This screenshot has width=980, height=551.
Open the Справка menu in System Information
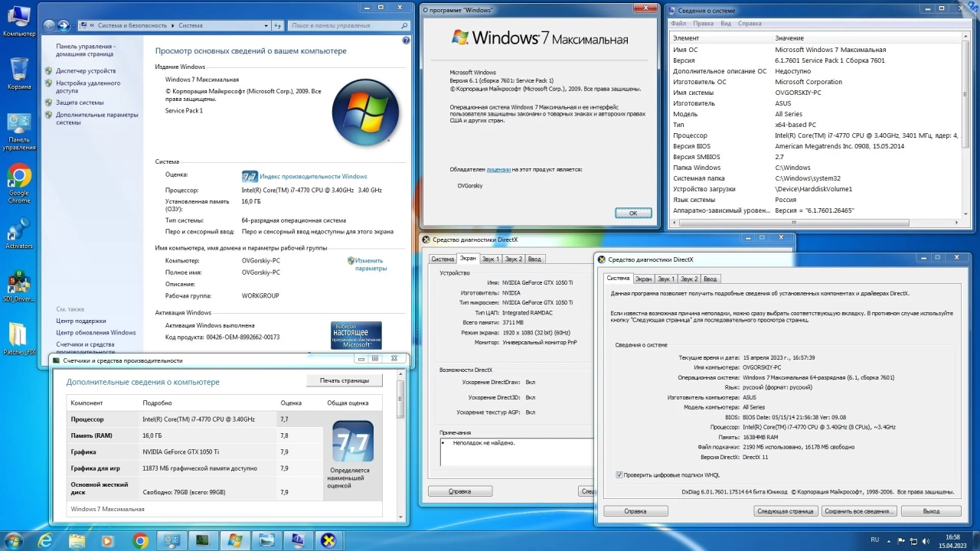pyautogui.click(x=750, y=24)
